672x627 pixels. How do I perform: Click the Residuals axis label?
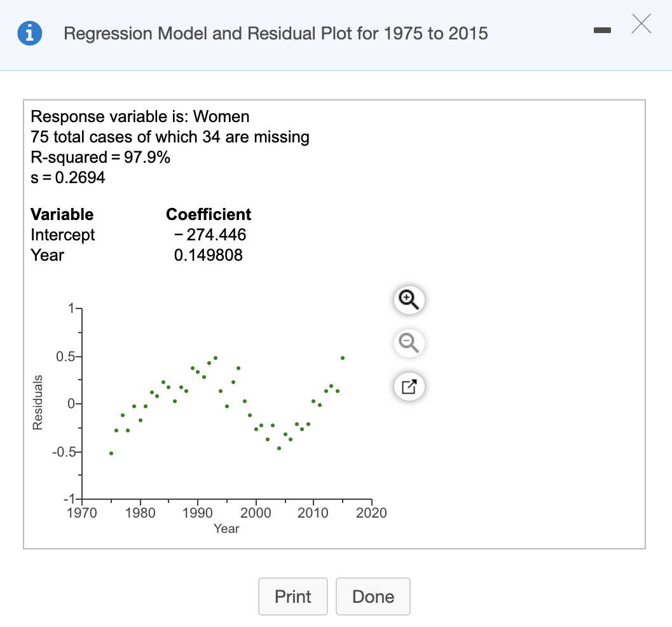point(38,402)
